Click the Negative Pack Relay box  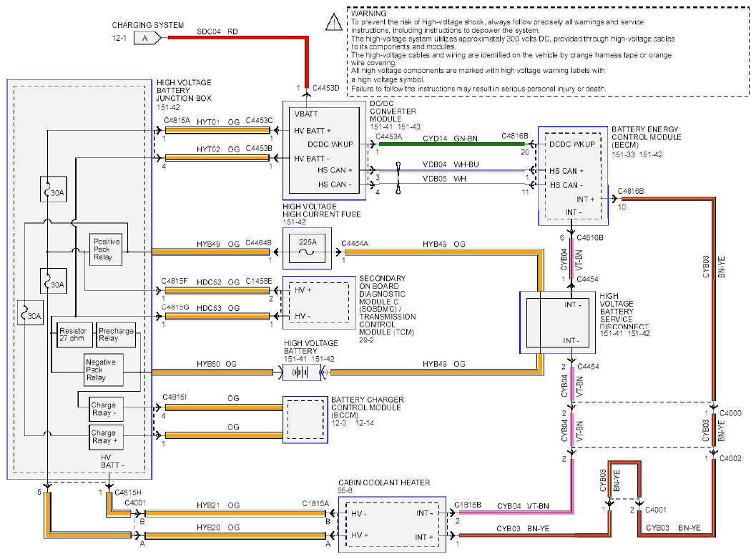104,370
